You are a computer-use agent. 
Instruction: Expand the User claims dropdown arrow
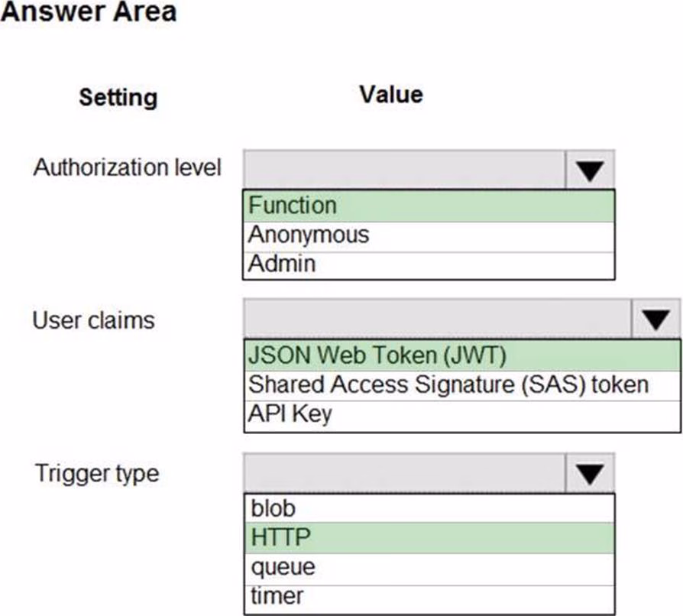tap(655, 319)
